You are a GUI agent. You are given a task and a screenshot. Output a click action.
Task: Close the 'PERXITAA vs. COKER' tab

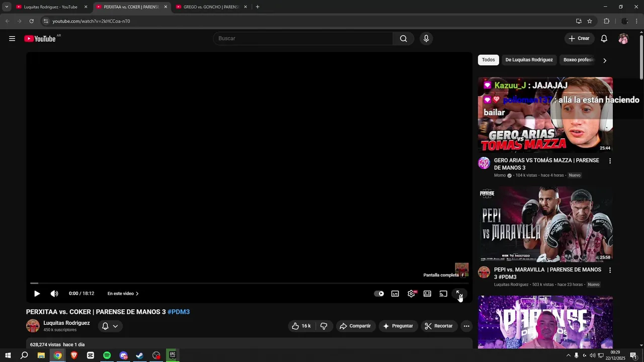[166, 7]
